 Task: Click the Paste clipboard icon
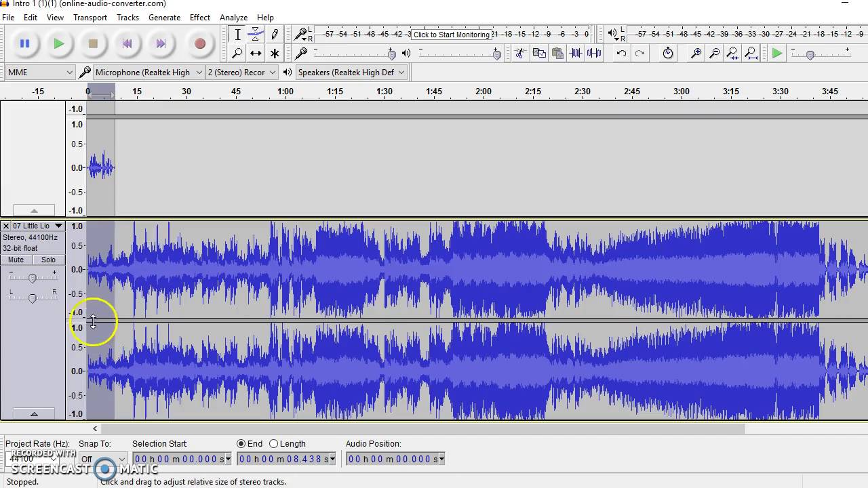557,53
